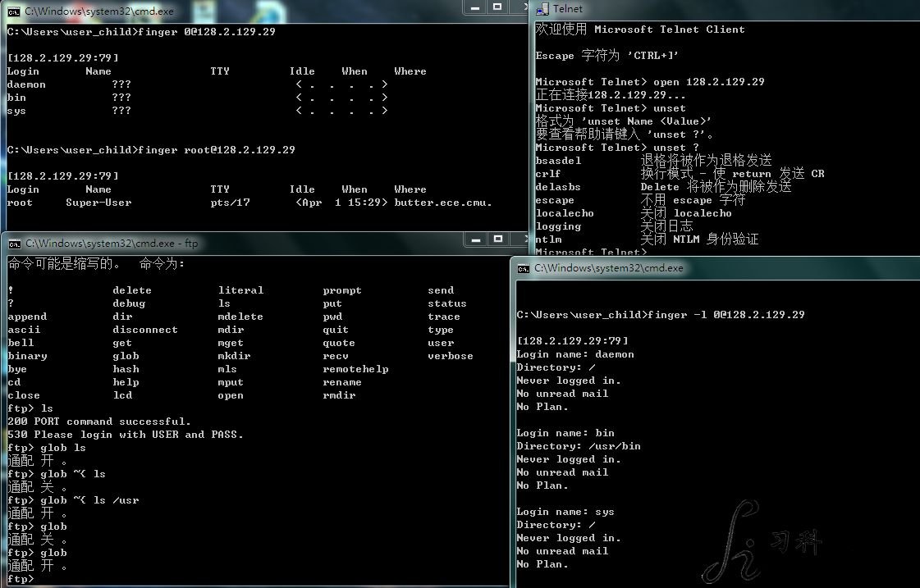
Task: Click the cmd icon in the ftp window title bar
Action: [x=15, y=244]
